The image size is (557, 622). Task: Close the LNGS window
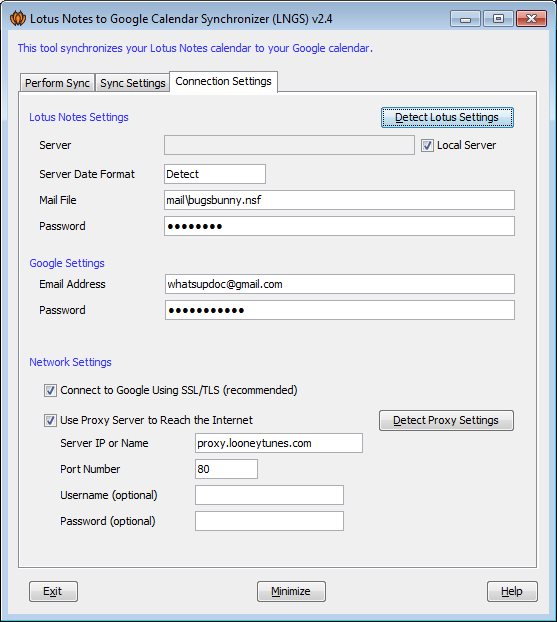click(531, 19)
